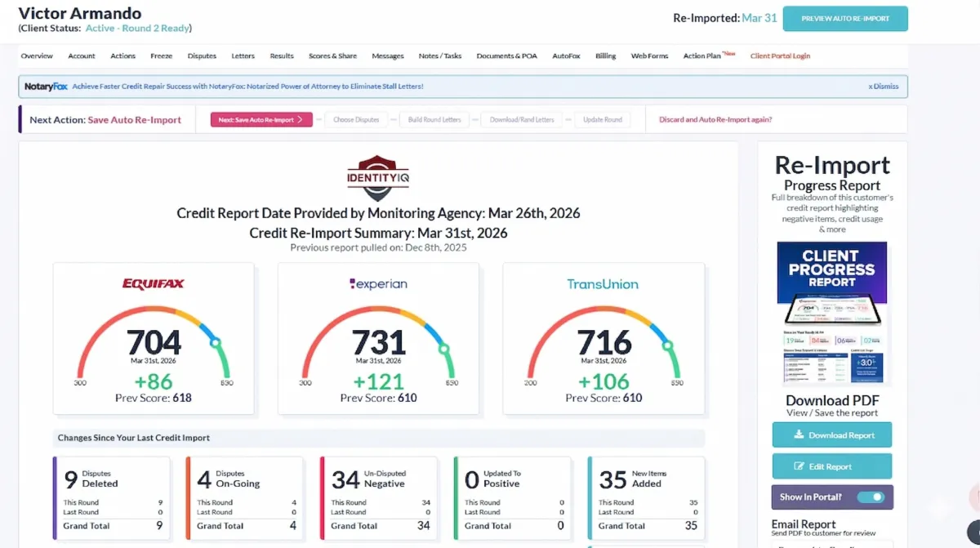Open the Billing tab
The width and height of the screenshot is (980, 548).
pyautogui.click(x=606, y=56)
